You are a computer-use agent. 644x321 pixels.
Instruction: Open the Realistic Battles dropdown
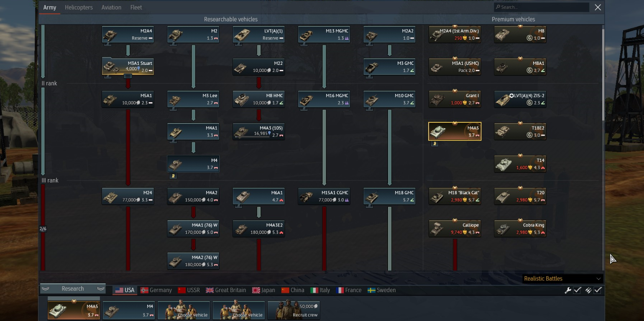[562, 279]
